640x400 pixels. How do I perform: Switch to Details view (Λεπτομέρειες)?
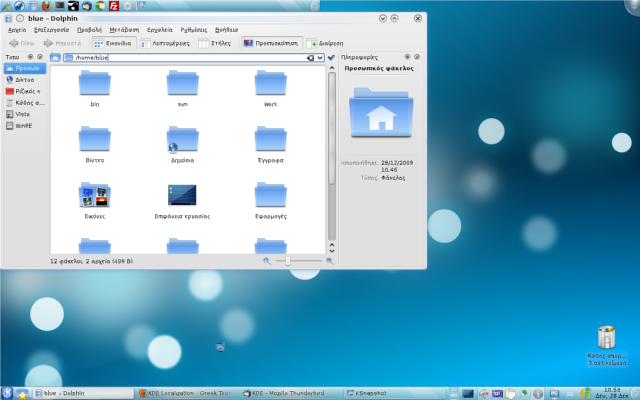pyautogui.click(x=165, y=43)
